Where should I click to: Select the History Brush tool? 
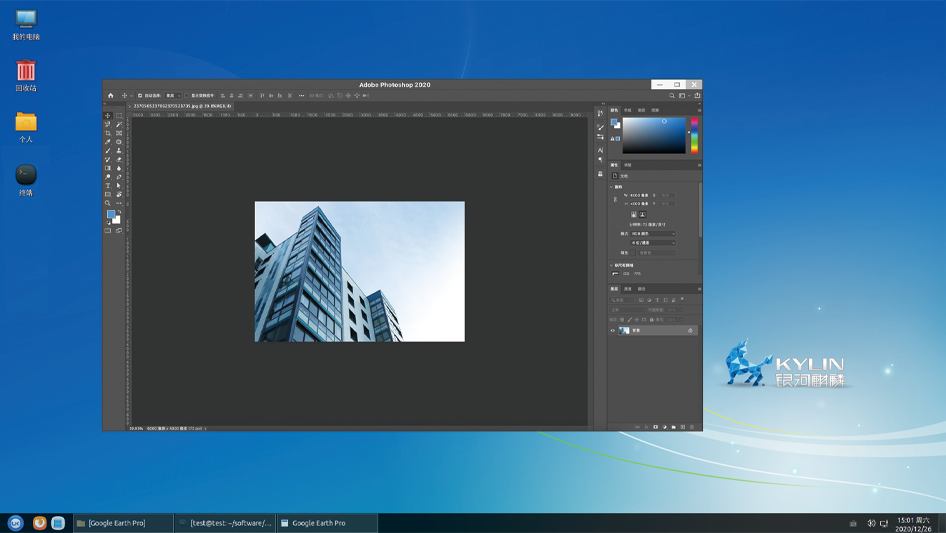click(107, 159)
